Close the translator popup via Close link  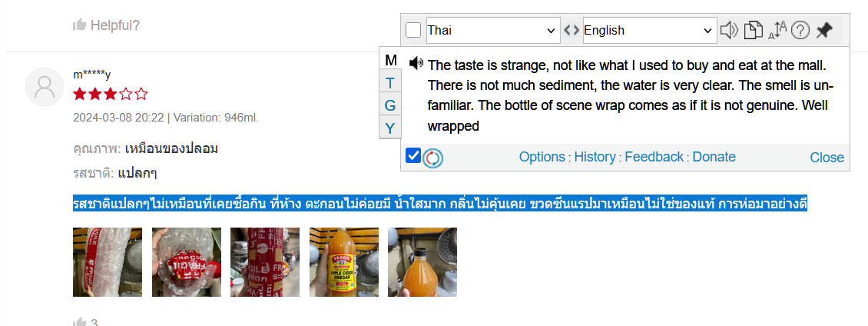pyautogui.click(x=827, y=158)
